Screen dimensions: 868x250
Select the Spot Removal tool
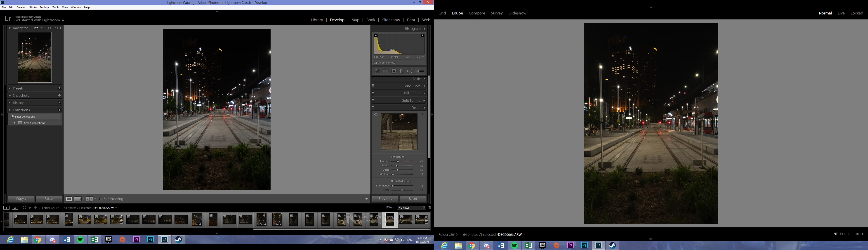coord(386,71)
